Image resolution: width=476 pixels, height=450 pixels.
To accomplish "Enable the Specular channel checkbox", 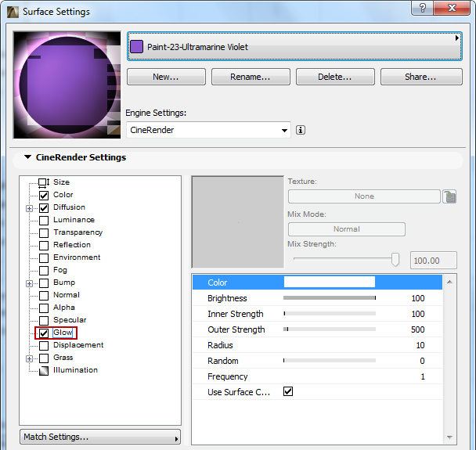I will pyautogui.click(x=44, y=320).
